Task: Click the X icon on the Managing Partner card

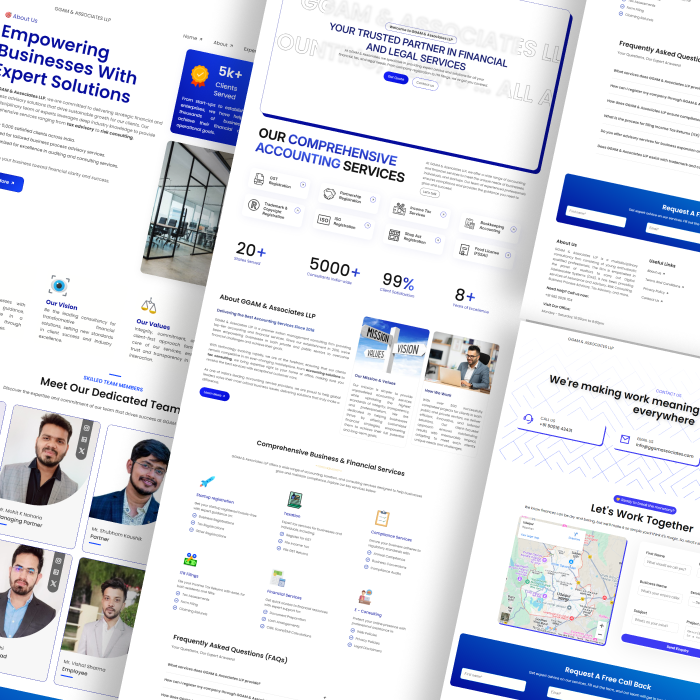Action: 82,451
